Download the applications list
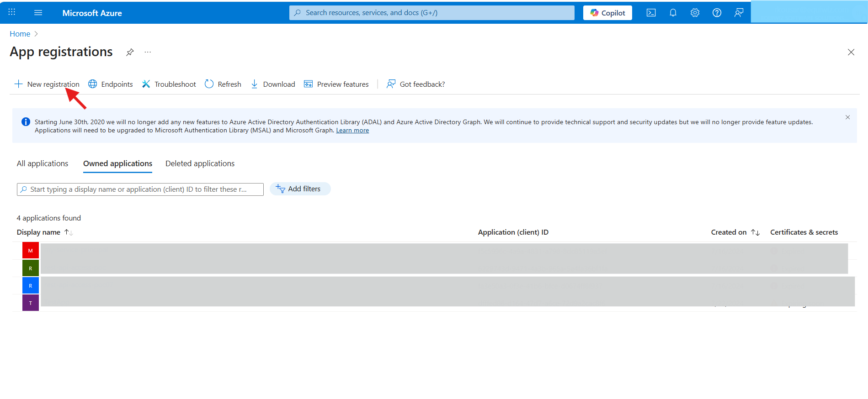 click(273, 84)
